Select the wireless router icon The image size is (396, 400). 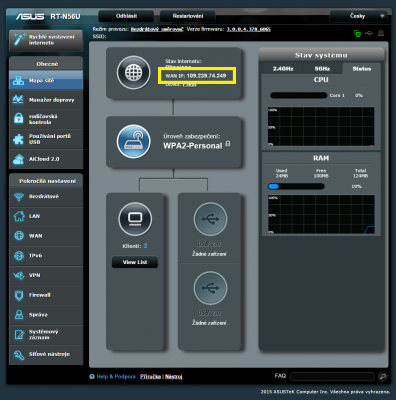(x=134, y=141)
